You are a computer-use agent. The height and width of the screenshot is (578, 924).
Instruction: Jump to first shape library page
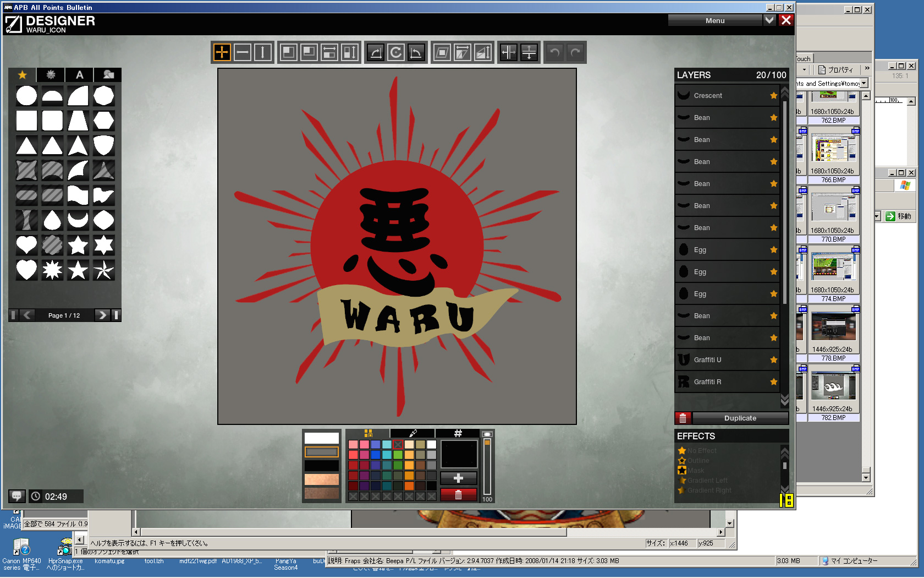click(14, 315)
